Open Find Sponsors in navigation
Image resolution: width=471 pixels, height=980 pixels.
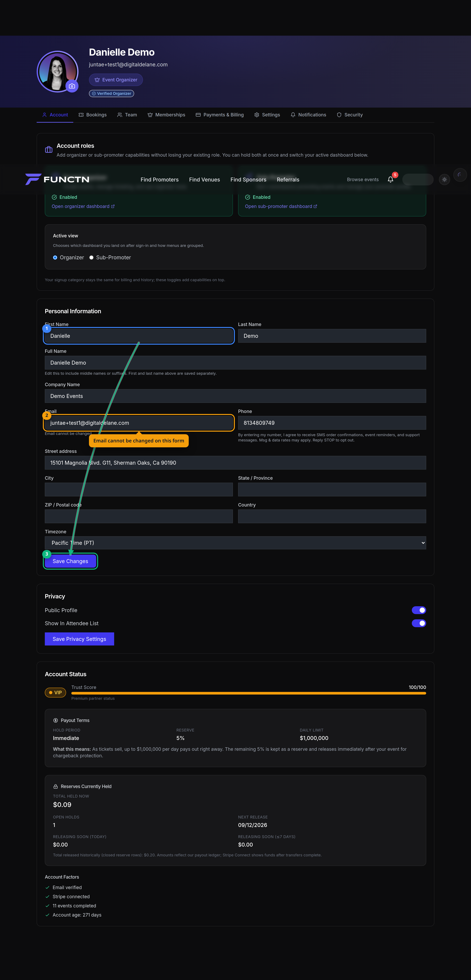pos(248,180)
